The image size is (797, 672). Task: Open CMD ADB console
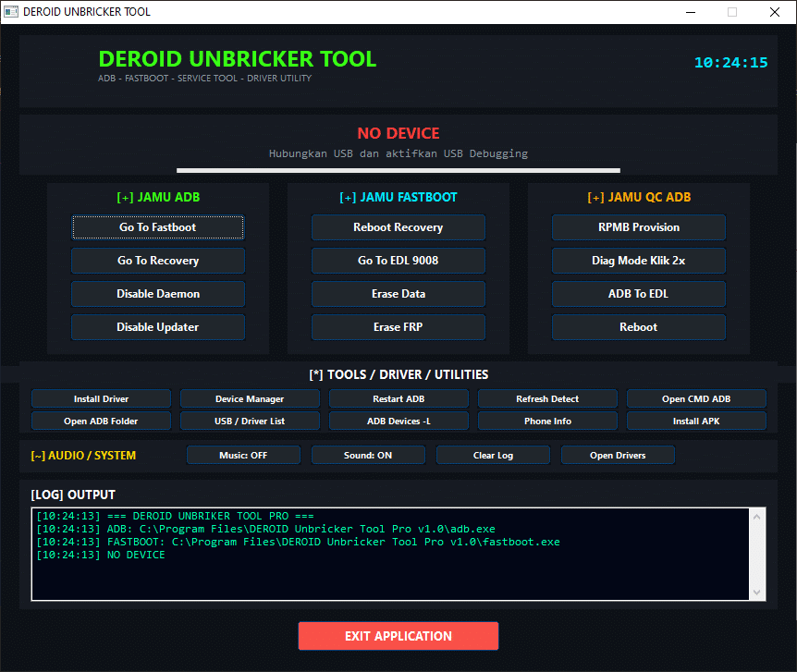point(696,399)
